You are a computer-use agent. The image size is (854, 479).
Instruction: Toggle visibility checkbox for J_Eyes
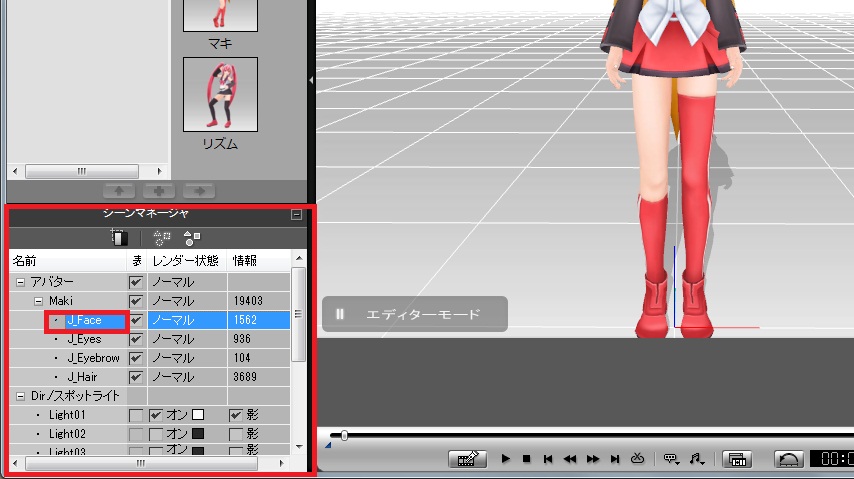pyautogui.click(x=136, y=339)
